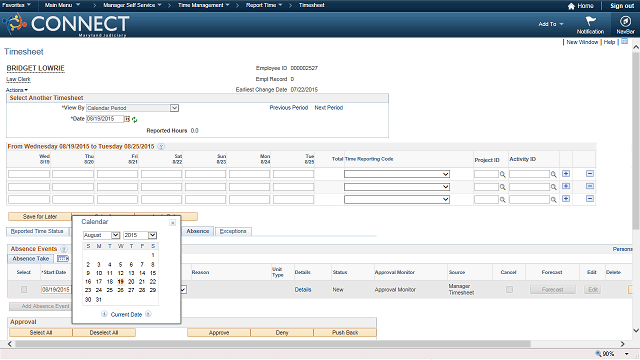
Task: Click the Date input field
Action: [105, 119]
